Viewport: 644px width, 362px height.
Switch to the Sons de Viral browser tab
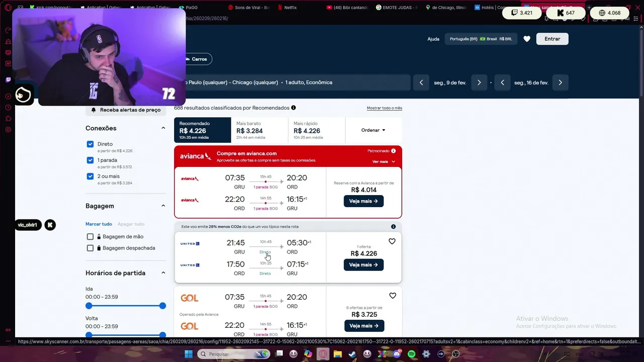coord(249,8)
